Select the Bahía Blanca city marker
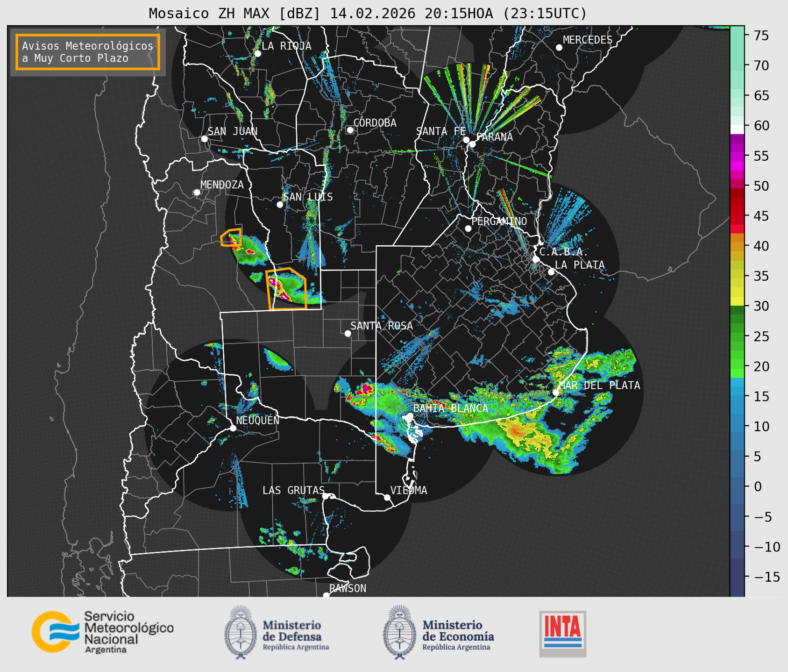The height and width of the screenshot is (672, 788). point(410,416)
